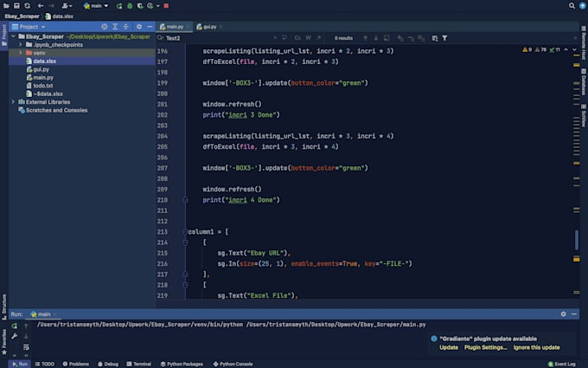
Task: Open Plugin Settings... link
Action: pos(486,347)
